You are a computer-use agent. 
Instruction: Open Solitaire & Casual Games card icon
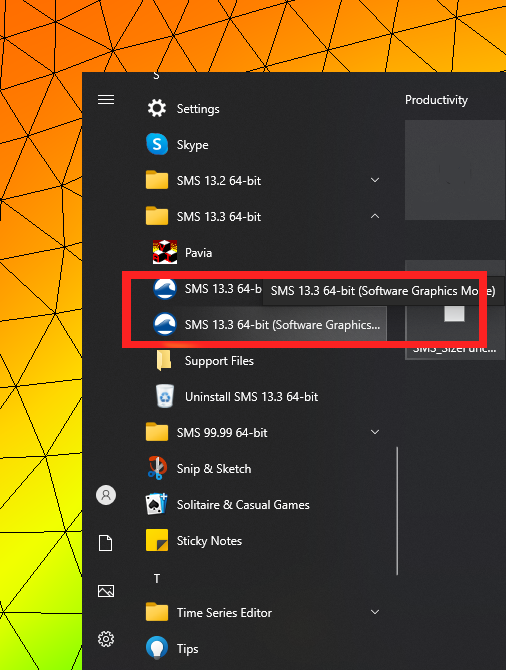tap(156, 504)
